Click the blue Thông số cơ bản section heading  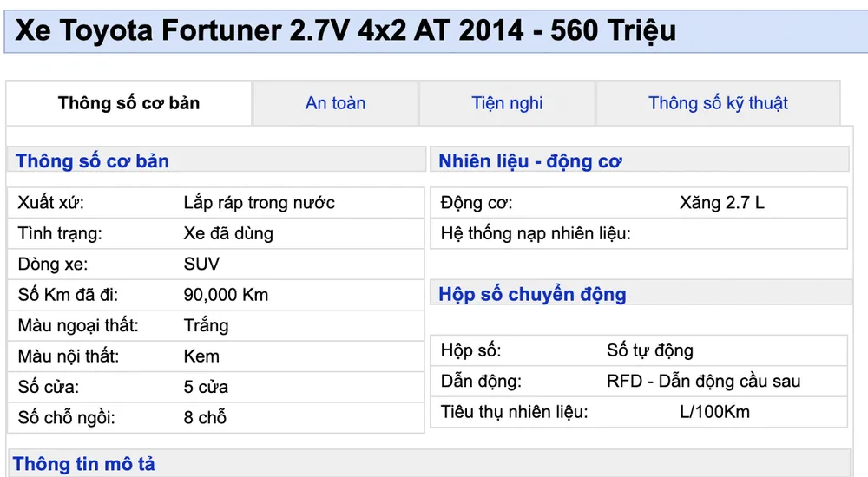pyautogui.click(x=93, y=161)
